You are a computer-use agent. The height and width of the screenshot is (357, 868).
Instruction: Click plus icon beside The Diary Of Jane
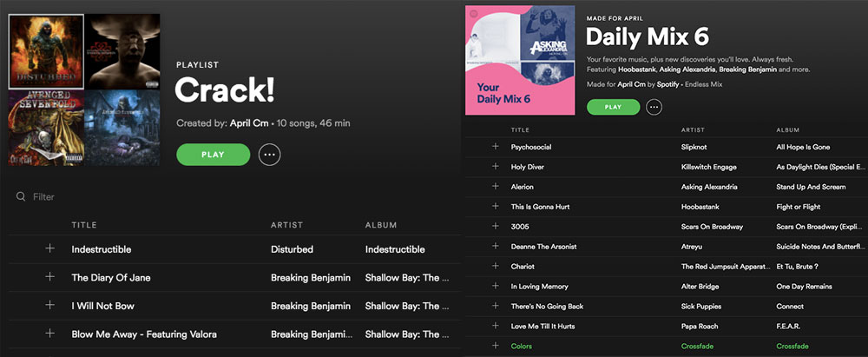coord(49,276)
